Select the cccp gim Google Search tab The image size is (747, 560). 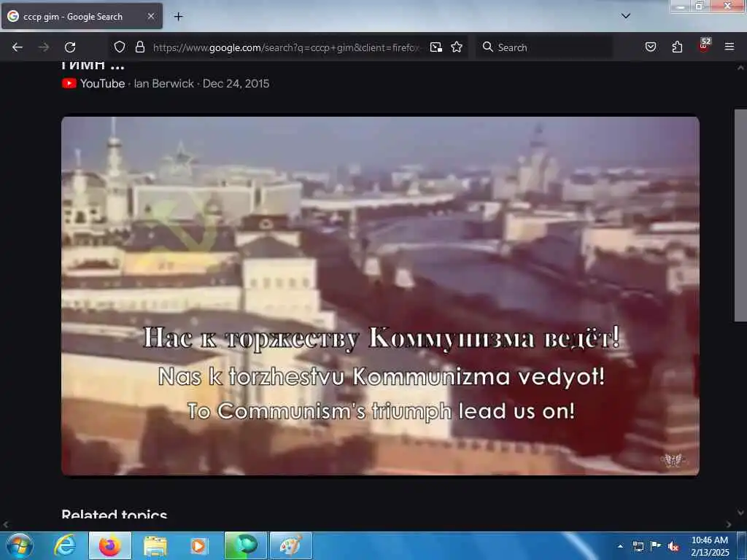point(82,16)
